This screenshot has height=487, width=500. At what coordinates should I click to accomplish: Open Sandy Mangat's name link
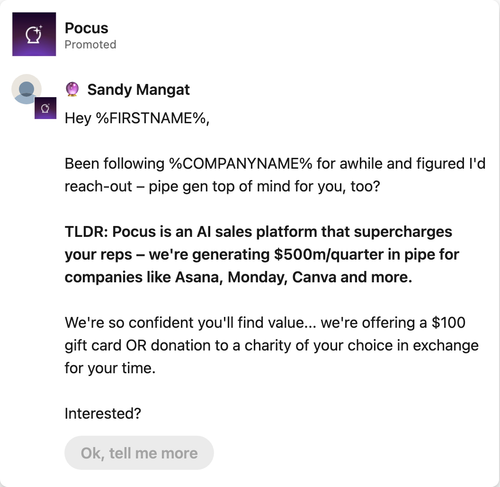(x=138, y=90)
